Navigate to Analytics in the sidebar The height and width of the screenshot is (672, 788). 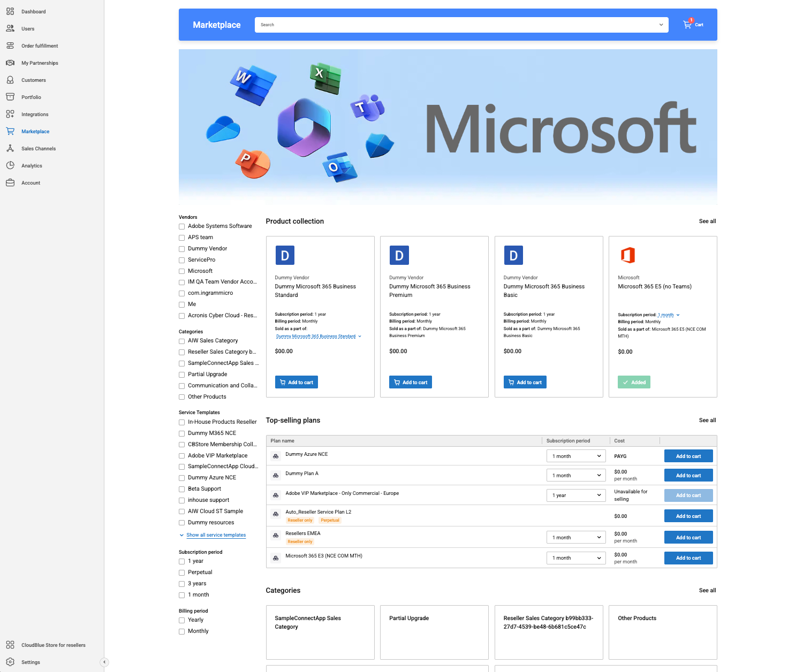point(32,166)
